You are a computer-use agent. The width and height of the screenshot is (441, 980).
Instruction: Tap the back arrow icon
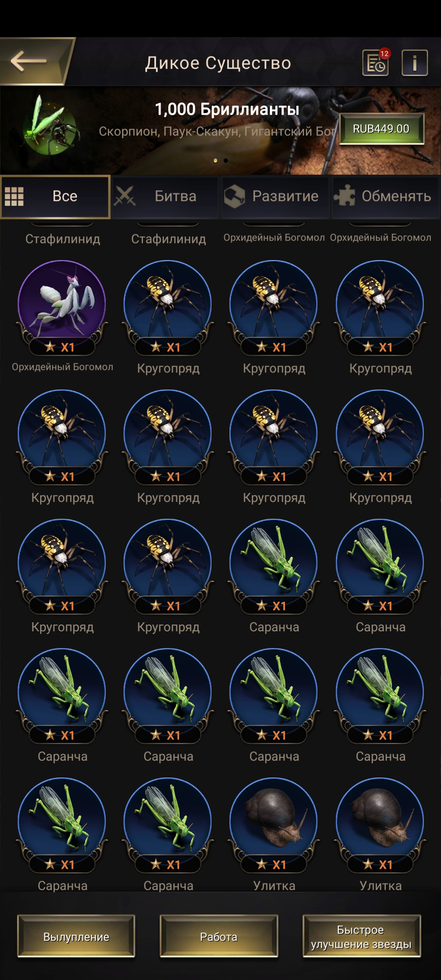click(x=29, y=61)
